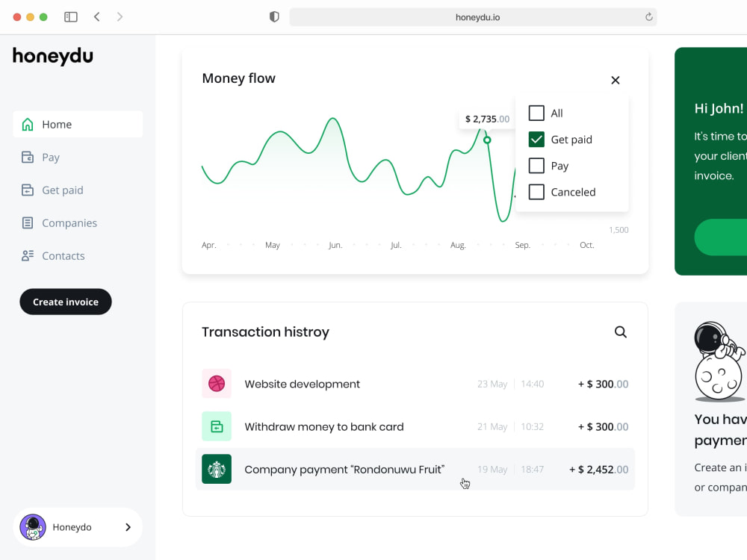This screenshot has width=747, height=560.
Task: Open Withdraw money to bank card row
Action: pos(415,426)
